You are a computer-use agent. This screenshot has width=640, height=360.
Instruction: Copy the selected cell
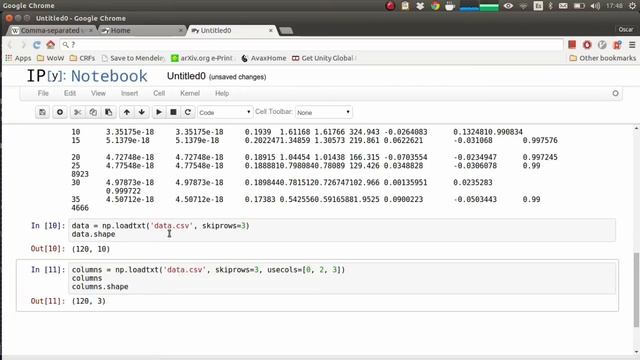point(93,112)
